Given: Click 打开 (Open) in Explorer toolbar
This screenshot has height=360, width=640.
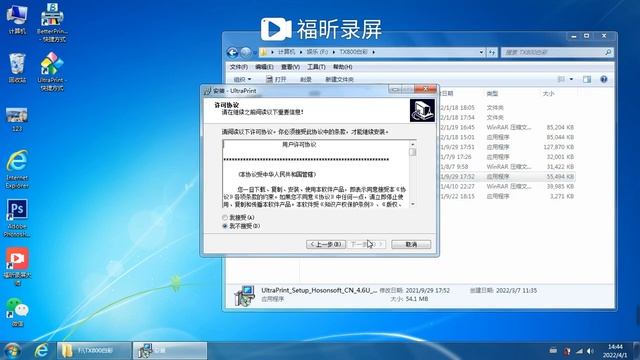Looking at the screenshot, I should coord(276,79).
